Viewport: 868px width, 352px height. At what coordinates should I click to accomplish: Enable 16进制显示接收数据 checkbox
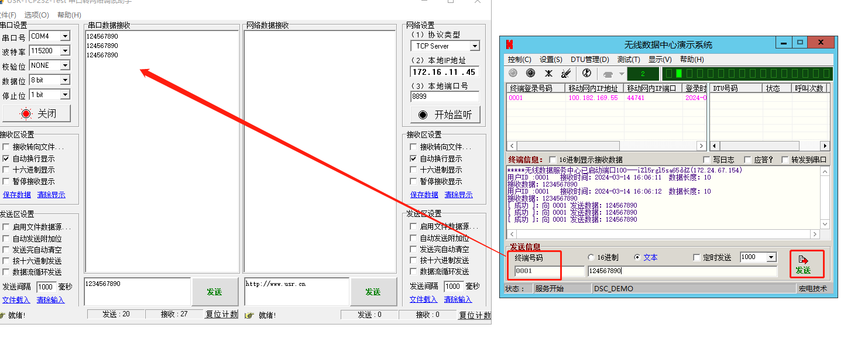553,160
